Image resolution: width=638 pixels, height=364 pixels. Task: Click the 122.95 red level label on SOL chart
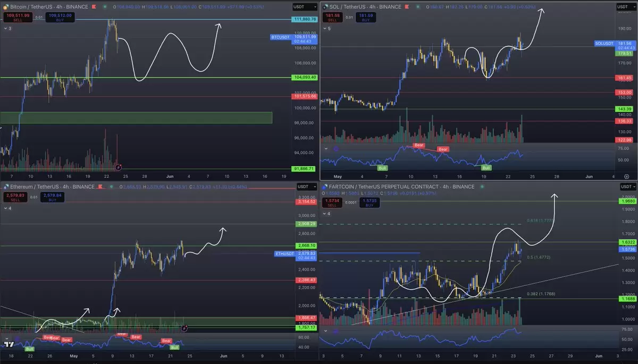click(x=624, y=140)
